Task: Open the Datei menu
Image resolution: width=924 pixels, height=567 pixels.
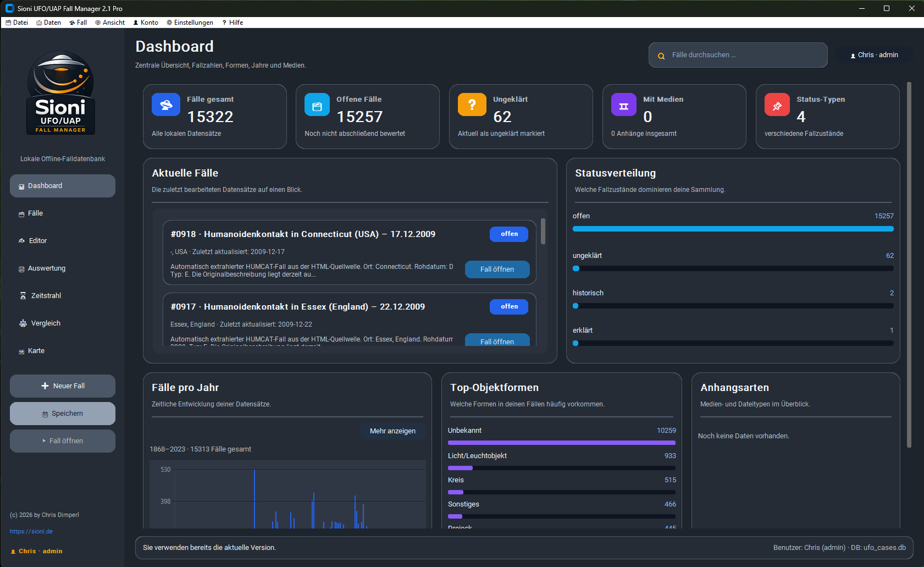Action: 17,23
